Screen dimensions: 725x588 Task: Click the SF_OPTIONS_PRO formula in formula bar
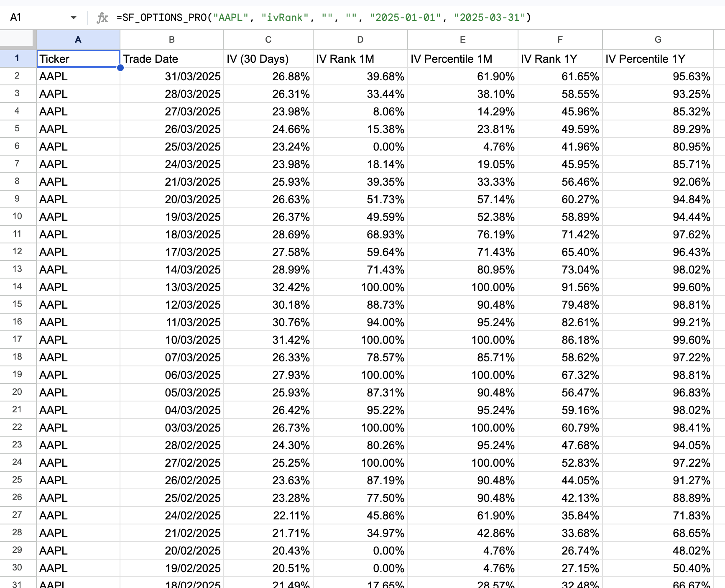[x=324, y=18]
